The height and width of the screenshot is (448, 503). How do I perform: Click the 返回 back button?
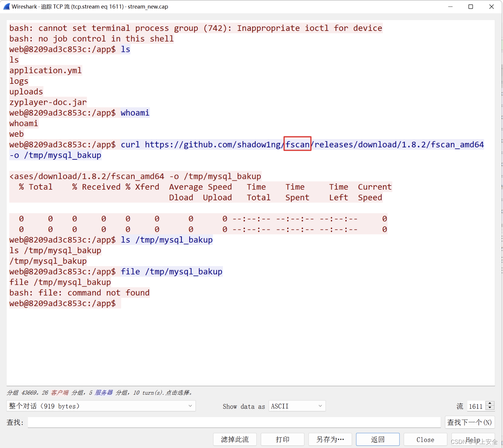click(378, 439)
